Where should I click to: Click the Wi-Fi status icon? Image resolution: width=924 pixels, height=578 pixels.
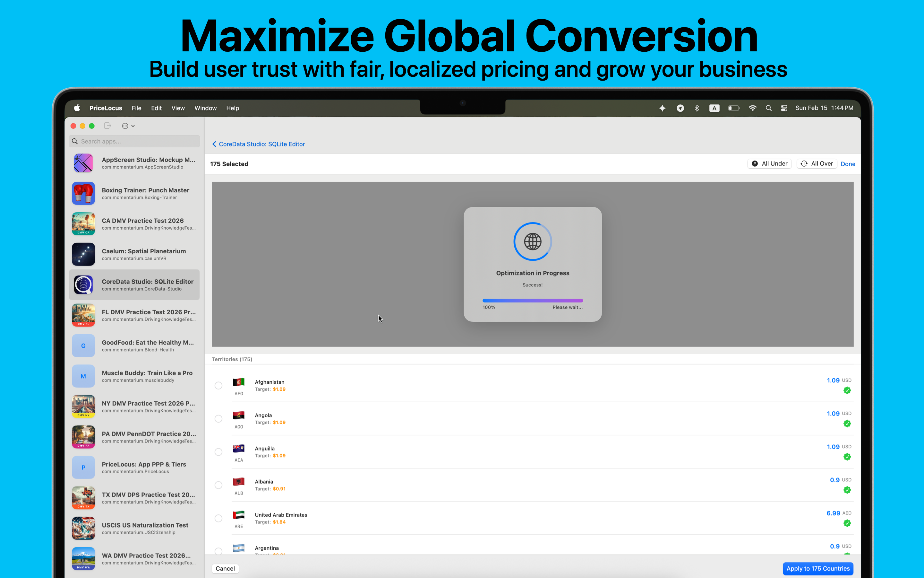pos(753,108)
